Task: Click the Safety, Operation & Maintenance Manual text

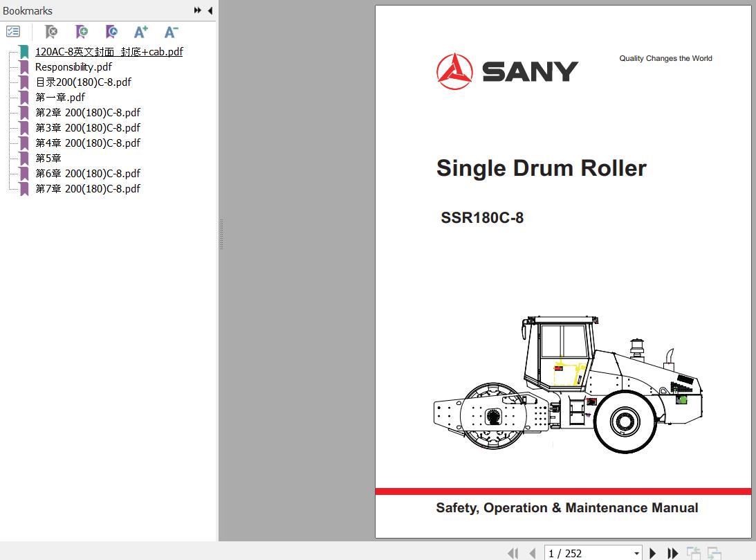Action: coord(567,508)
